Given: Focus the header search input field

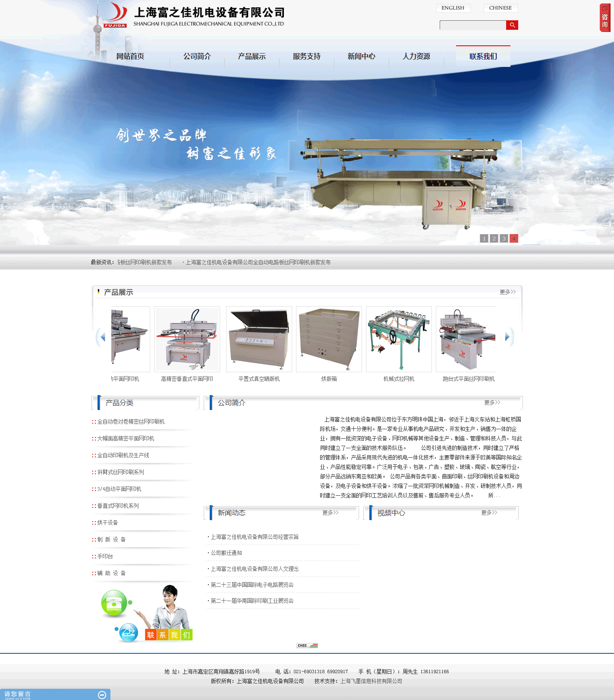Looking at the screenshot, I should 473,25.
